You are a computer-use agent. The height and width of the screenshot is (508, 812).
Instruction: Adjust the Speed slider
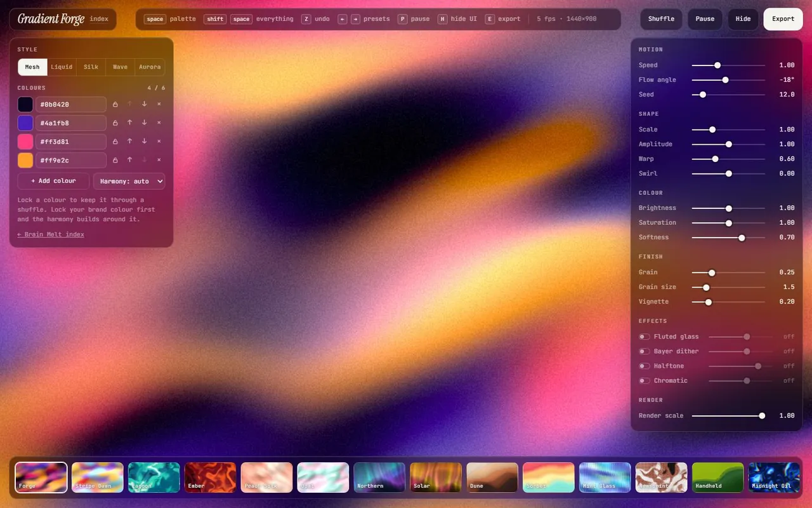coord(728,65)
